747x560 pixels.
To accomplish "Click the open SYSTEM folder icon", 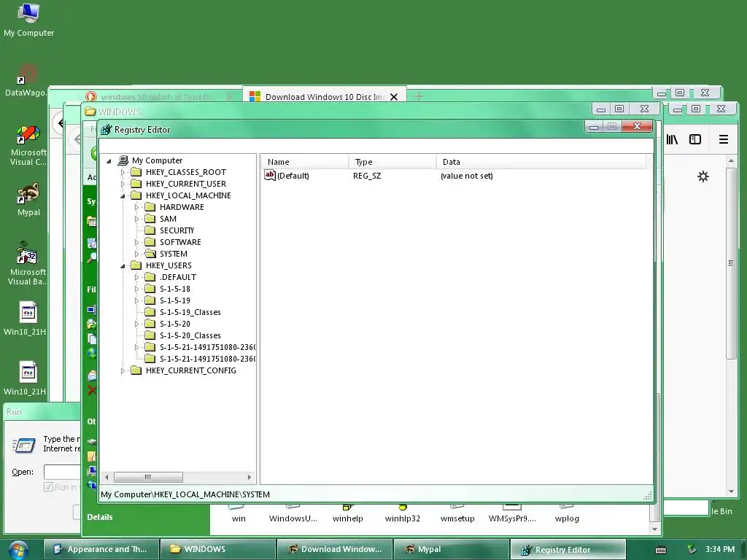I will (150, 254).
